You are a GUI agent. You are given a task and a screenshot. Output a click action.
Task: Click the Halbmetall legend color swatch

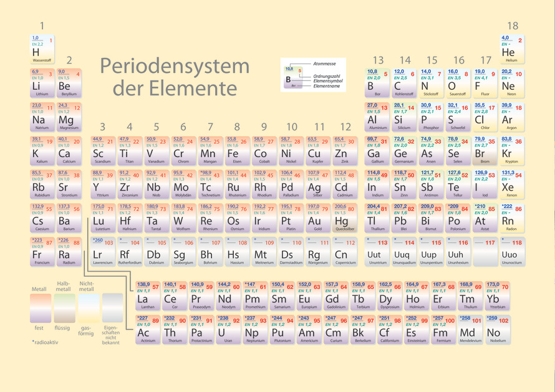pyautogui.click(x=65, y=308)
